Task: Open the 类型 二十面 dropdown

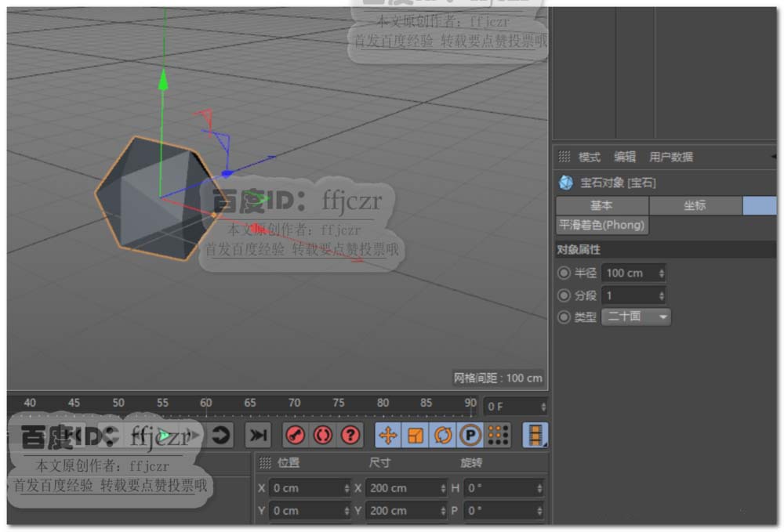Action: [x=636, y=317]
